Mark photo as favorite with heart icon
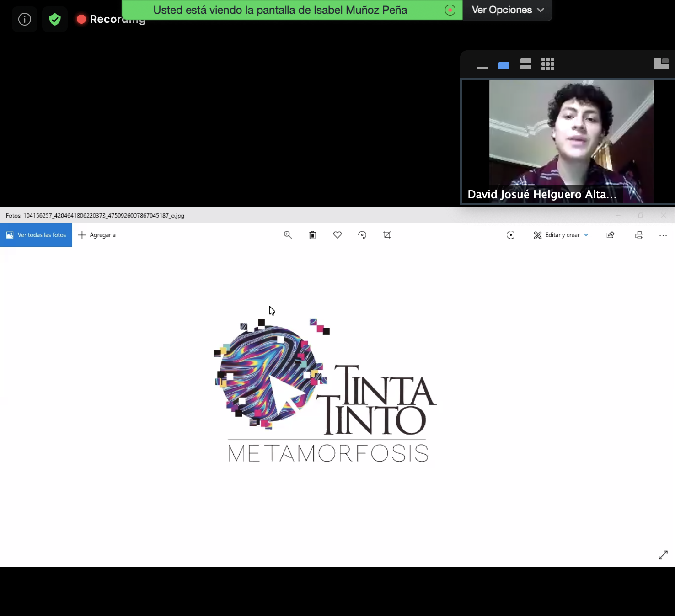This screenshot has width=675, height=616. coord(337,235)
